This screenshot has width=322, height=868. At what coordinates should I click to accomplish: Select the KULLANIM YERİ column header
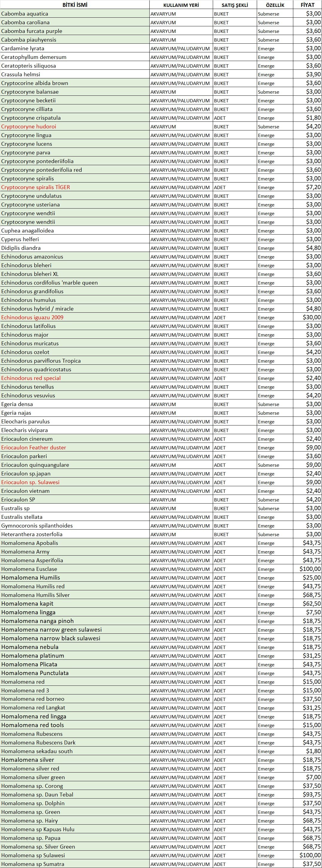coord(181,5)
